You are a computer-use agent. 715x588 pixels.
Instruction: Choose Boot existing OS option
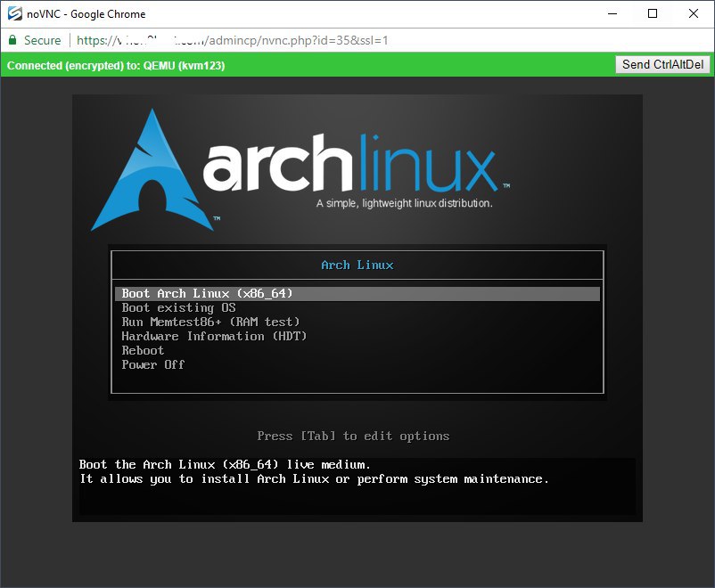pos(178,307)
